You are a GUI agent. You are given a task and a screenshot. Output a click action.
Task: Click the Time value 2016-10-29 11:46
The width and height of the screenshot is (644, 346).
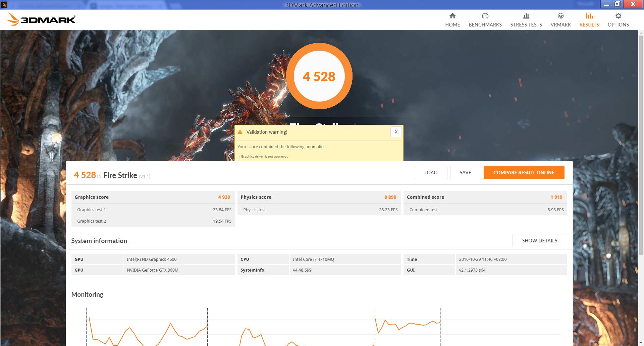(483, 259)
